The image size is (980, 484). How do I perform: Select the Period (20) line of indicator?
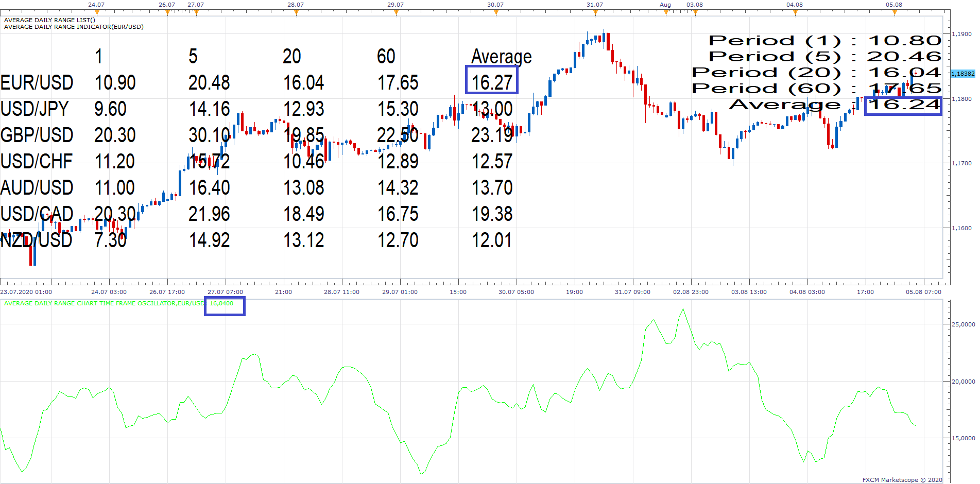coord(817,73)
